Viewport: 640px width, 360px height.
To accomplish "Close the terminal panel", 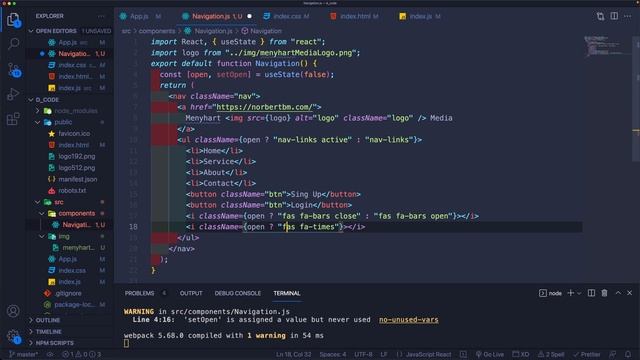I will 629,293.
